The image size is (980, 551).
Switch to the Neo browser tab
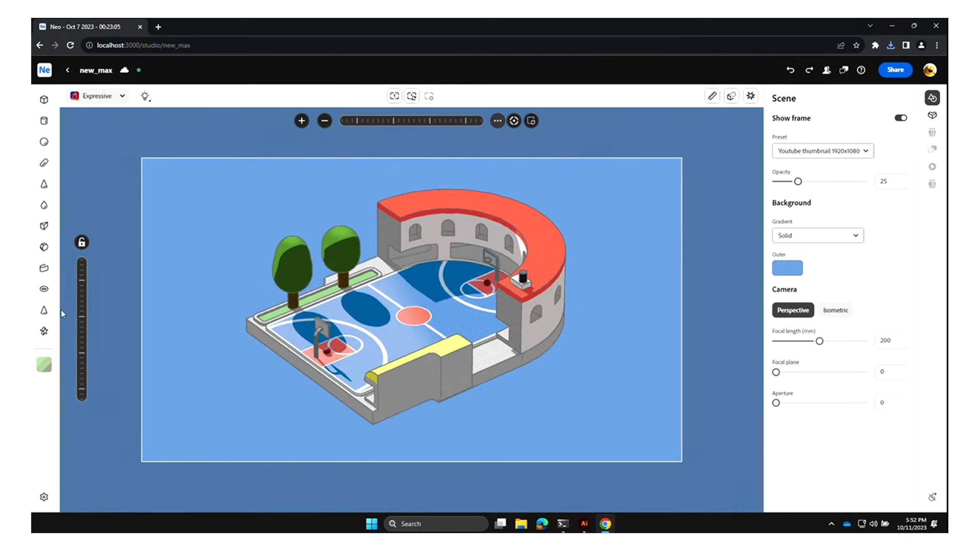[87, 27]
